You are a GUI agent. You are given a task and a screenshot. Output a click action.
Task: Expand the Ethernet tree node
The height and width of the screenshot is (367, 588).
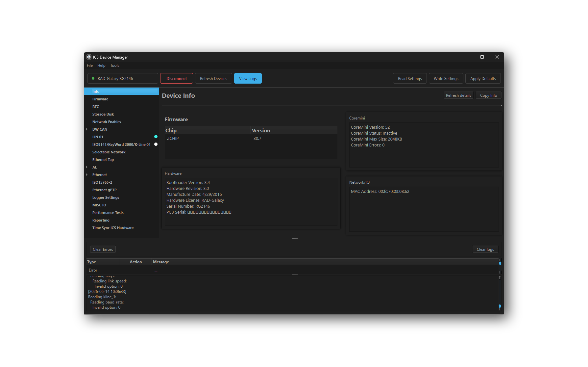coord(87,175)
